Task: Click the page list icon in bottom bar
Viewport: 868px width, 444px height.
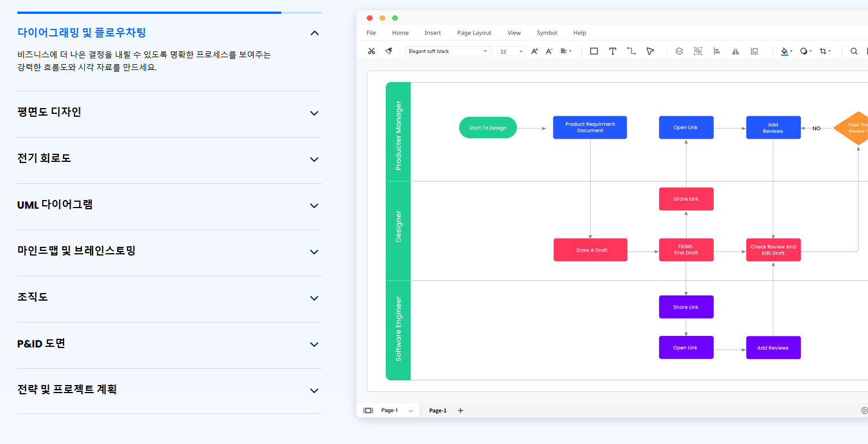Action: pyautogui.click(x=368, y=410)
